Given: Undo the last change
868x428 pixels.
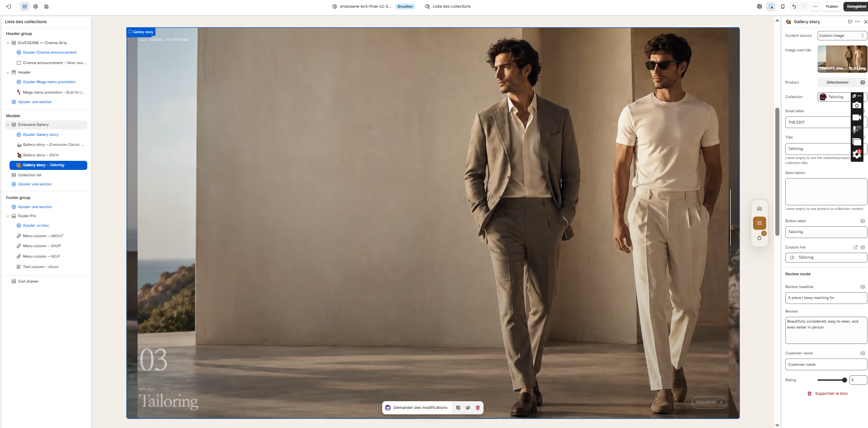Looking at the screenshot, I should tap(794, 6).
